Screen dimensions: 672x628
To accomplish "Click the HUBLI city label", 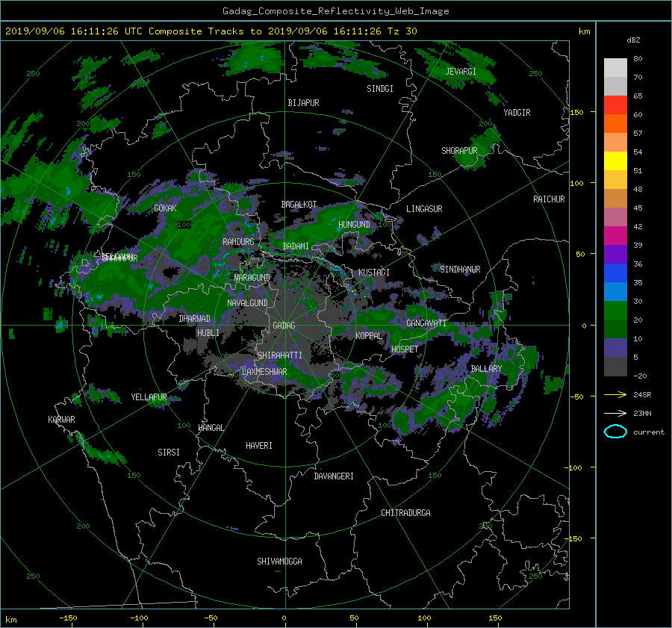I will pos(208,333).
